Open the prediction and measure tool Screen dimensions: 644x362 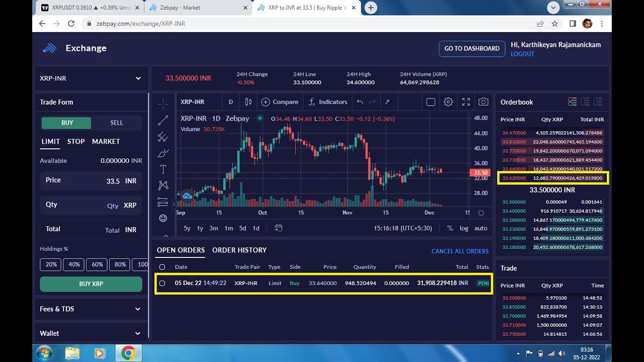click(163, 202)
